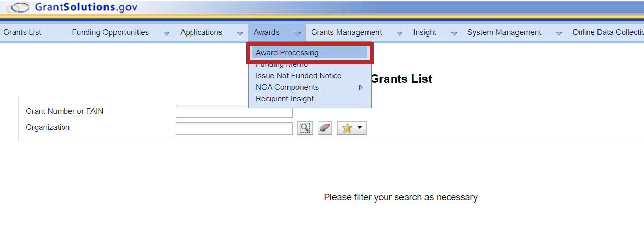Viewport: 644px width, 248px height.
Task: Click the arrow beside the Insight menu
Action: tap(454, 33)
